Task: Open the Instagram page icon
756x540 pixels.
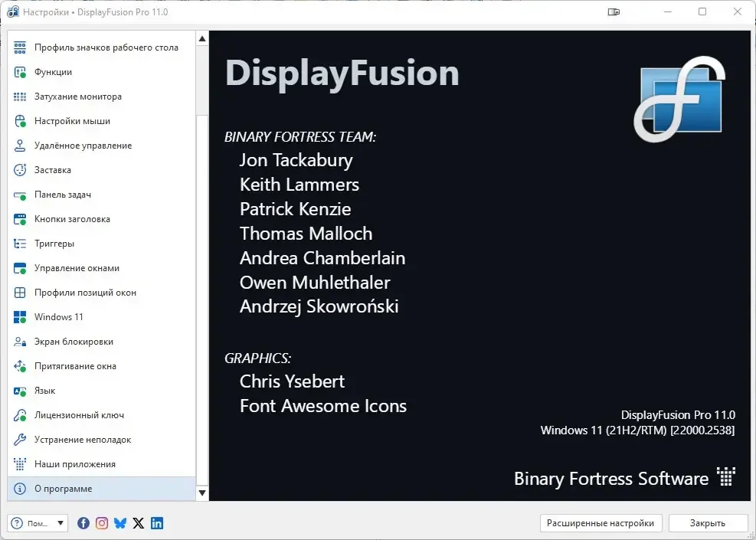Action: 102,523
